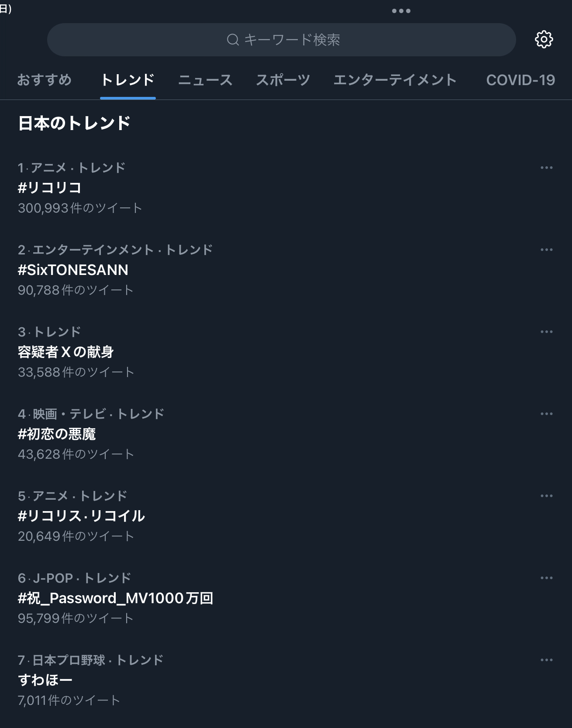Image resolution: width=572 pixels, height=728 pixels.
Task: Switch to the エンターテイメント tab
Action: (395, 80)
